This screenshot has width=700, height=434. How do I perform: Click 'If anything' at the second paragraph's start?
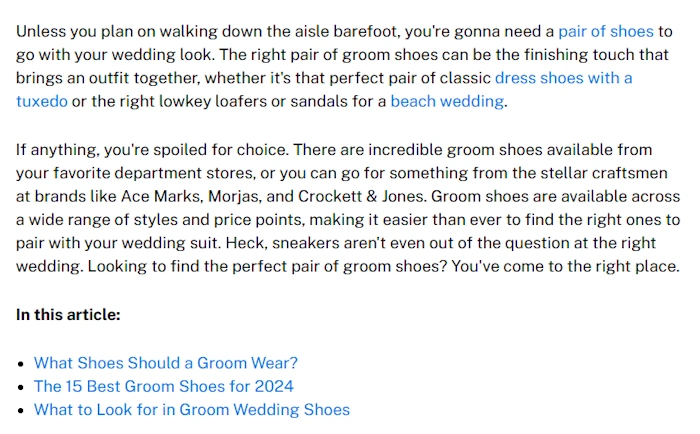pyautogui.click(x=57, y=149)
